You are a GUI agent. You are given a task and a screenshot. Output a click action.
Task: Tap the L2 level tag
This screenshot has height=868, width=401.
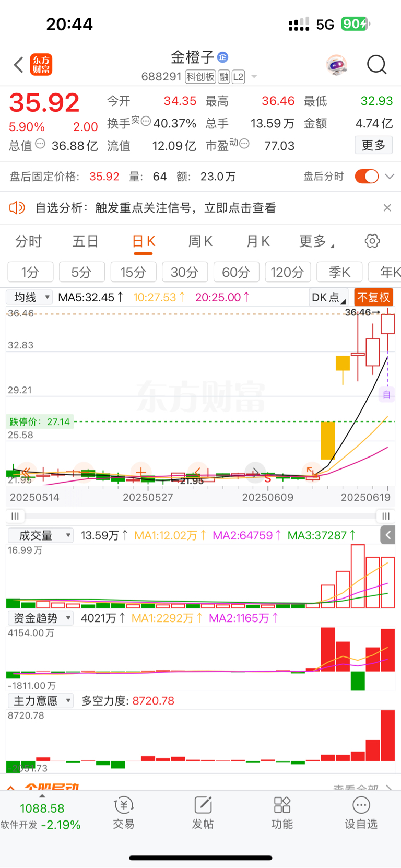click(238, 77)
